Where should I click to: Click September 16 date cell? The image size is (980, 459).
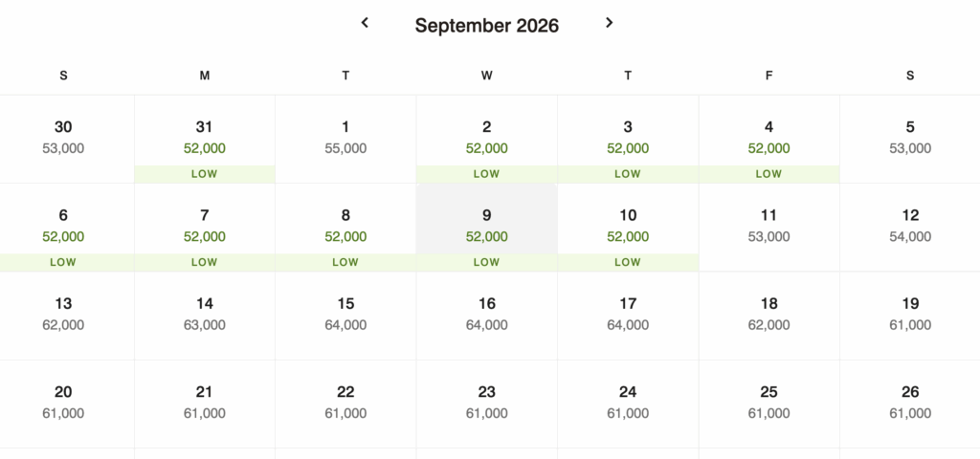[x=486, y=315]
